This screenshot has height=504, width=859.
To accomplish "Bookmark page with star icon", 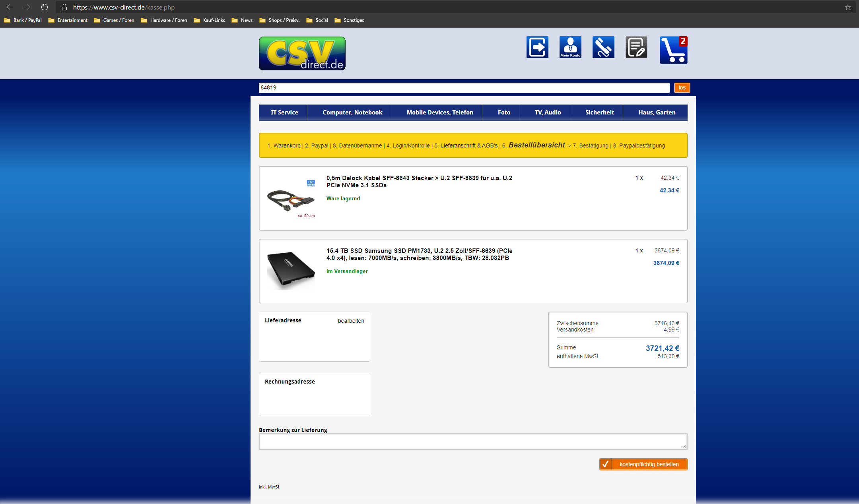I will (x=848, y=7).
